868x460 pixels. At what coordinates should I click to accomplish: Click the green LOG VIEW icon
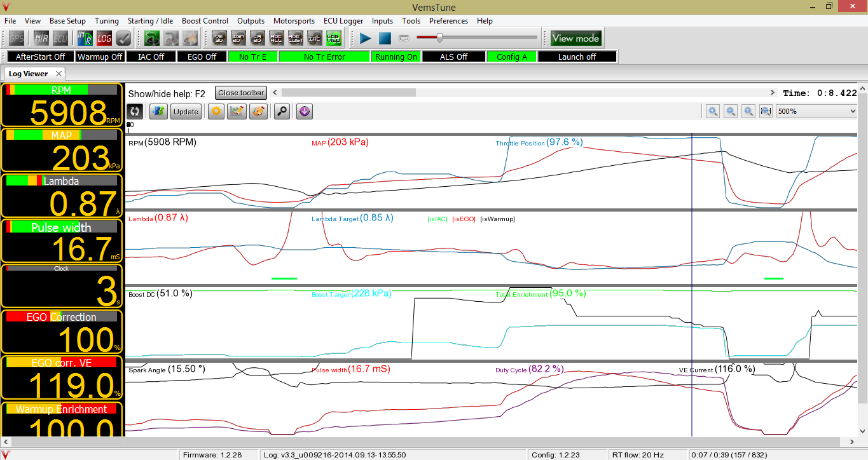[334, 38]
